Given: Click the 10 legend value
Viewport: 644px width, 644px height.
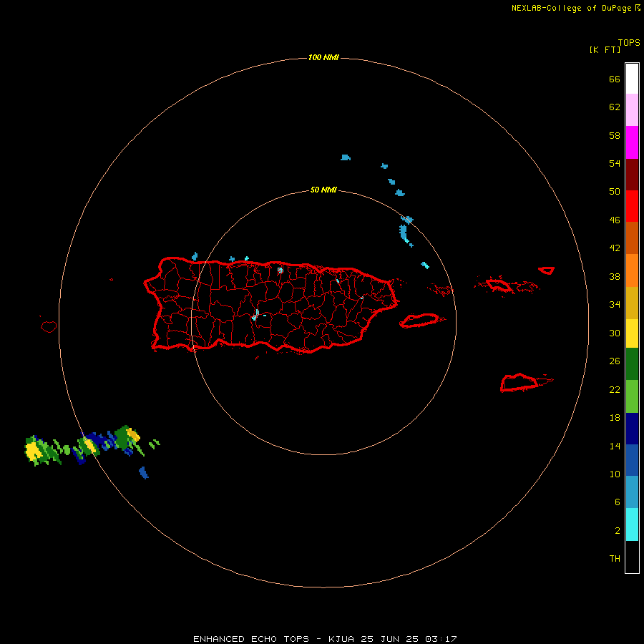Looking at the screenshot, I should [615, 474].
